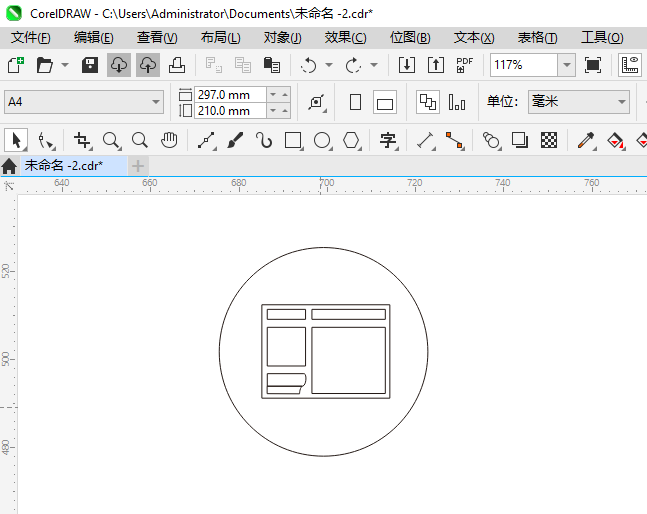Select Landscape orientation button

[385, 102]
